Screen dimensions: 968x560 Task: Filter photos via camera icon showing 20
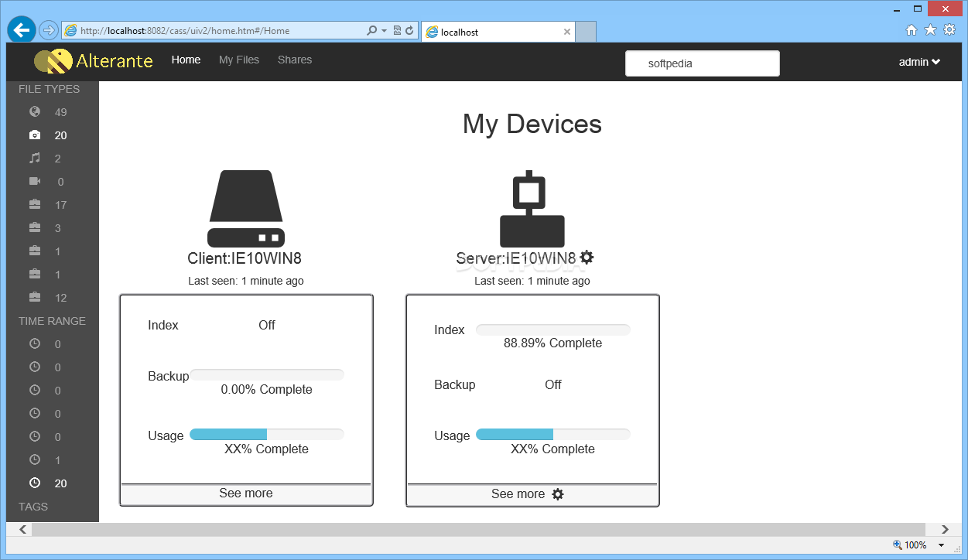click(35, 135)
